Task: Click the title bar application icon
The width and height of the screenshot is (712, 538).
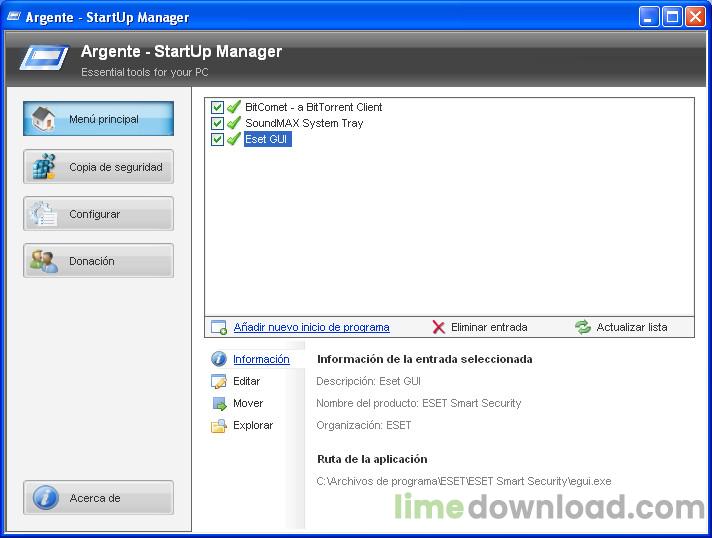Action: pos(14,17)
